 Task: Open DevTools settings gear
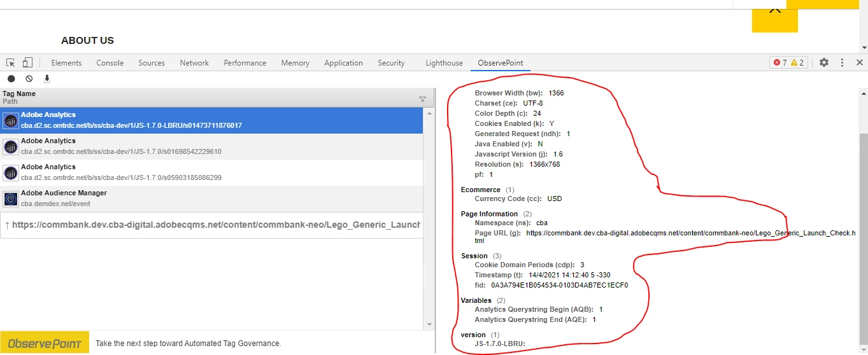tap(824, 62)
